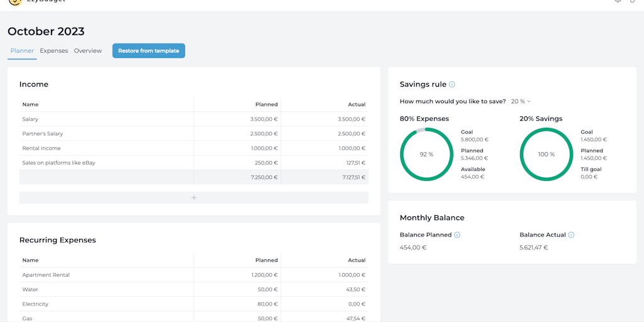The height and width of the screenshot is (322, 644).
Task: Add a new income row with the plus icon
Action: click(194, 197)
